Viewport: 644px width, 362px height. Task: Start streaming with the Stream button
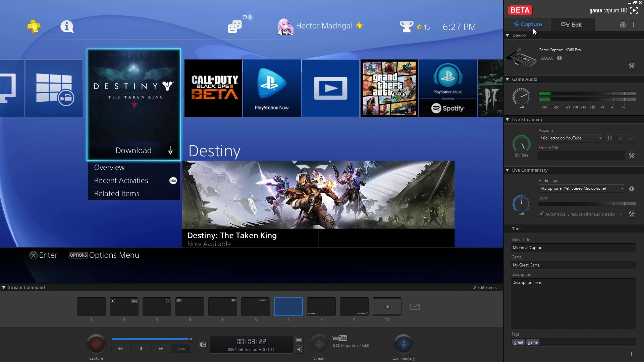[x=319, y=344]
